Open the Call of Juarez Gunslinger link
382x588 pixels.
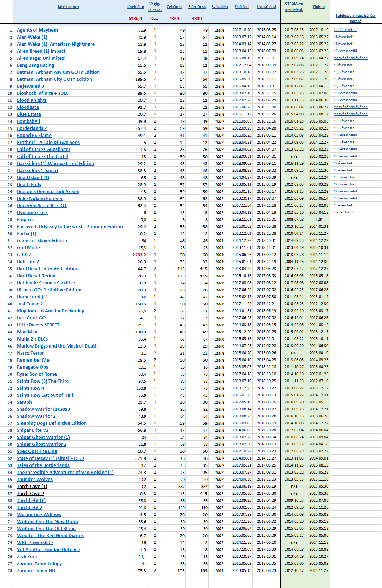coord(44,150)
